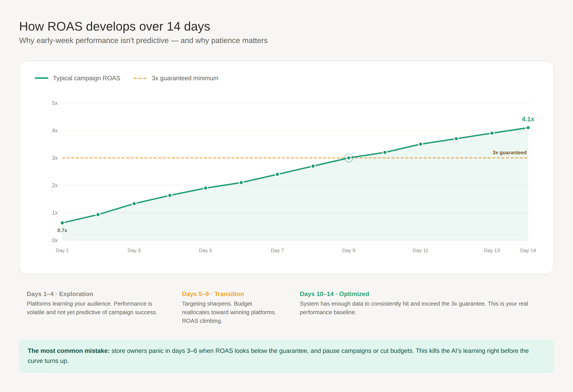Click the "Day 7" x-axis label
Viewport: 573px width, 392px height.
tap(277, 250)
